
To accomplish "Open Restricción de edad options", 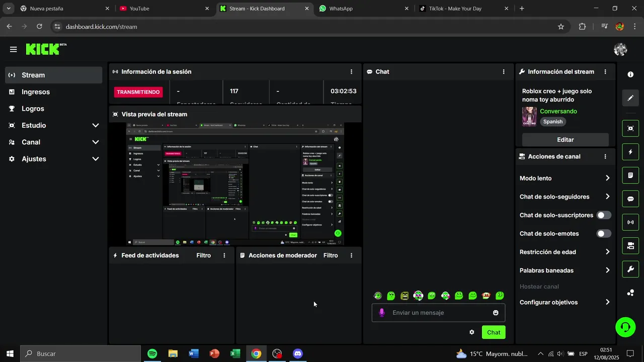I will point(565,252).
